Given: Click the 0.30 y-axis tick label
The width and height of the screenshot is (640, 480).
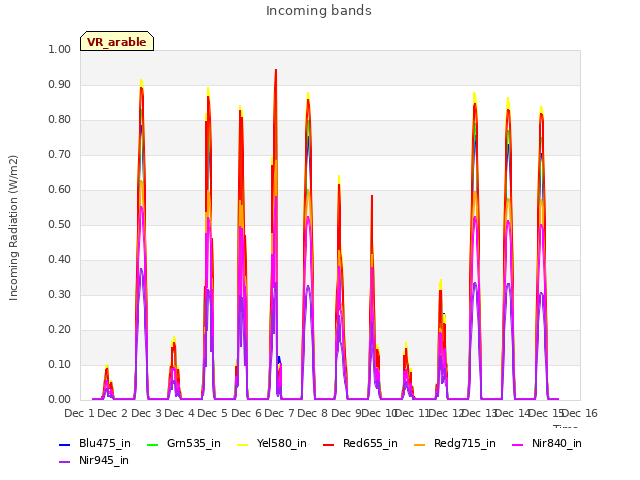Looking at the screenshot, I should [60, 295].
